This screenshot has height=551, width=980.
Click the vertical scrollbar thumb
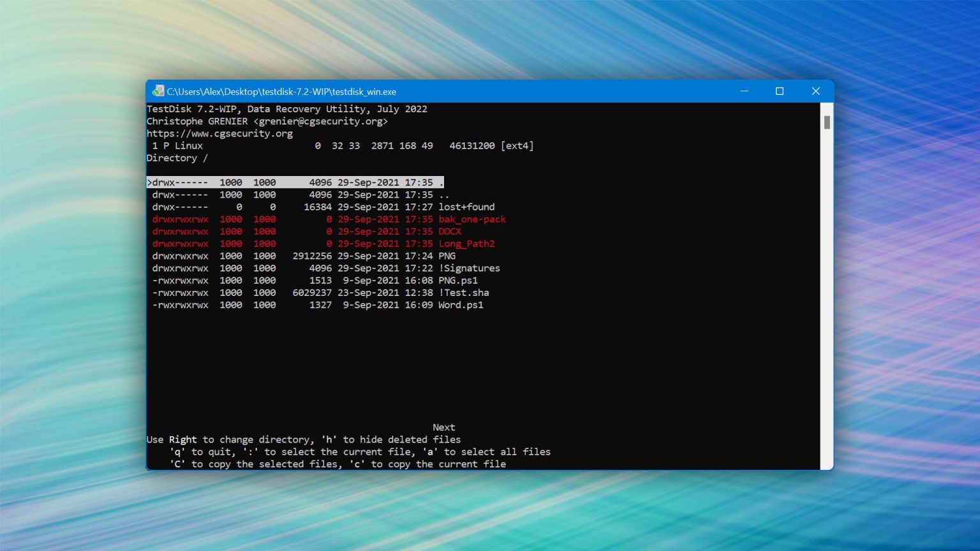tap(827, 122)
